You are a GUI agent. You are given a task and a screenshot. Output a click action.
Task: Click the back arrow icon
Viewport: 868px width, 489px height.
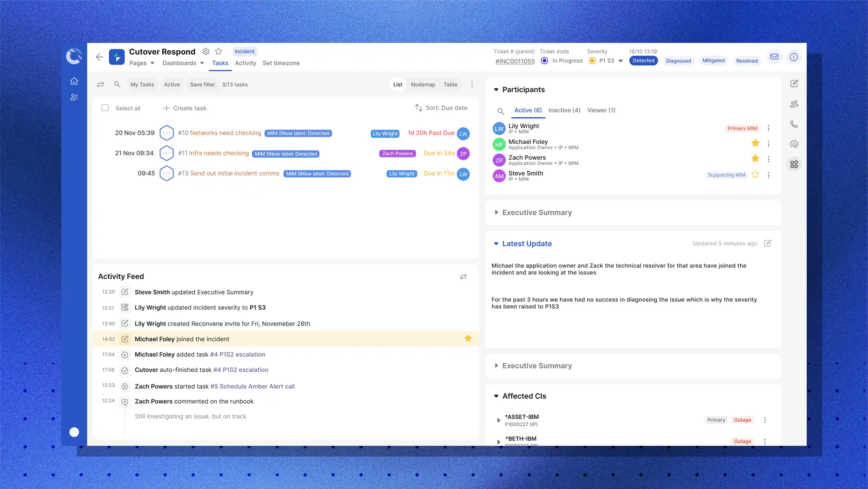99,57
